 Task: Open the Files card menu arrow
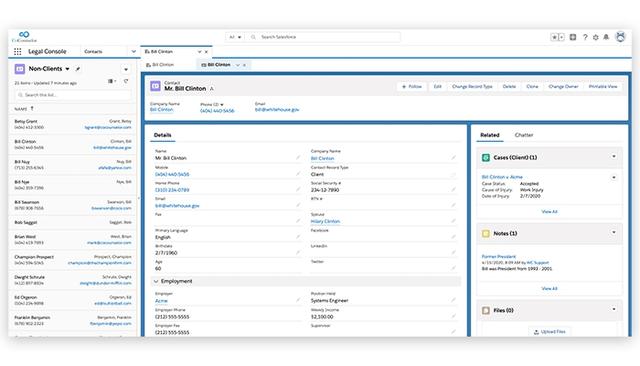coord(613,309)
